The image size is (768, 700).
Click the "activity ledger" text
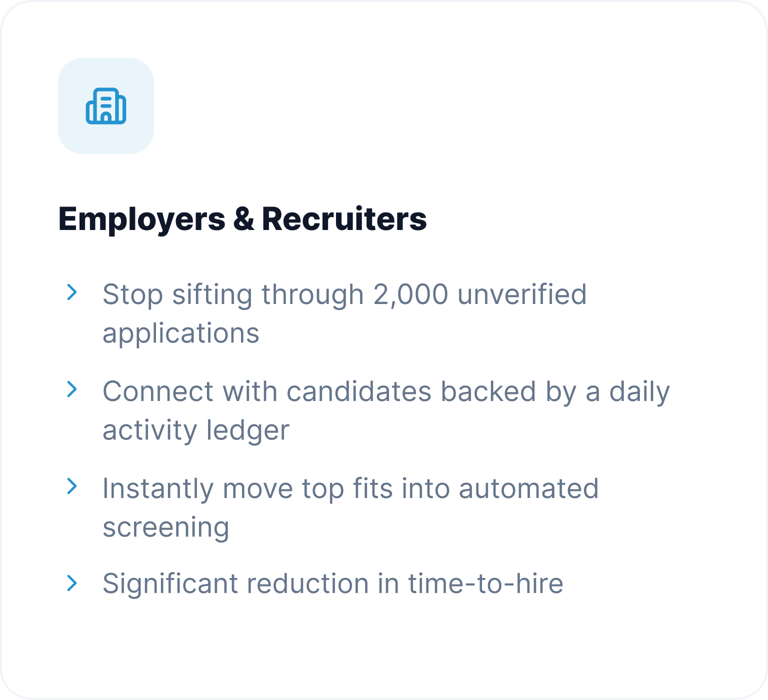196,430
